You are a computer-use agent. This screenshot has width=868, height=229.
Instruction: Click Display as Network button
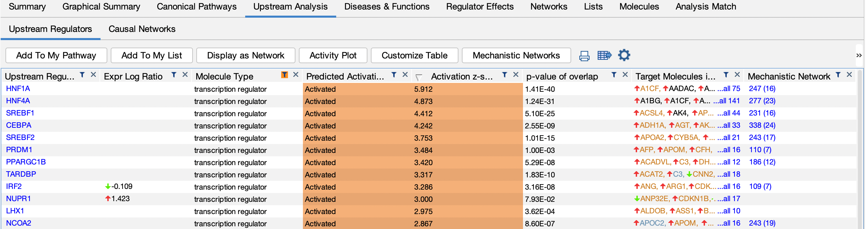[x=246, y=55]
